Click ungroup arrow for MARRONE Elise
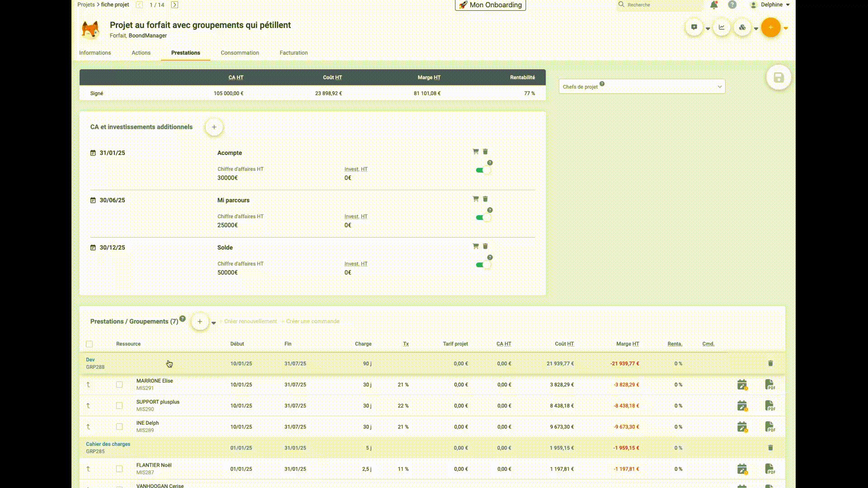The height and width of the screenshot is (488, 868). (88, 385)
